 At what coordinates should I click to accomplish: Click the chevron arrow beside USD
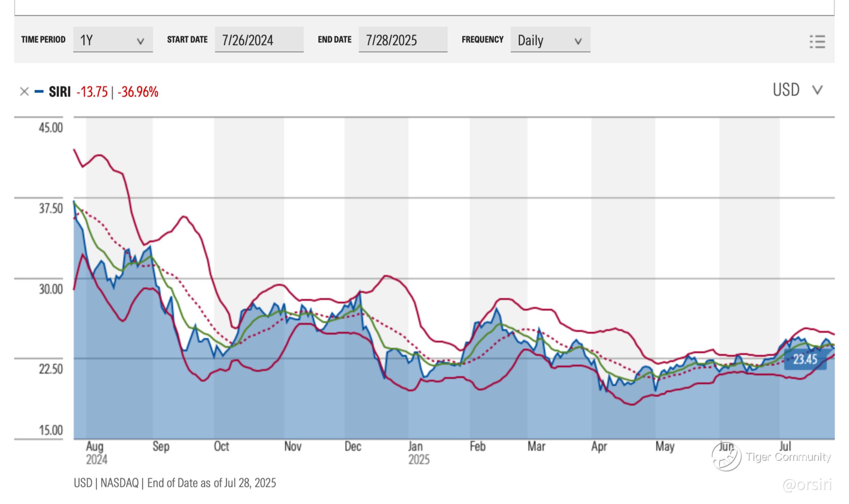817,90
